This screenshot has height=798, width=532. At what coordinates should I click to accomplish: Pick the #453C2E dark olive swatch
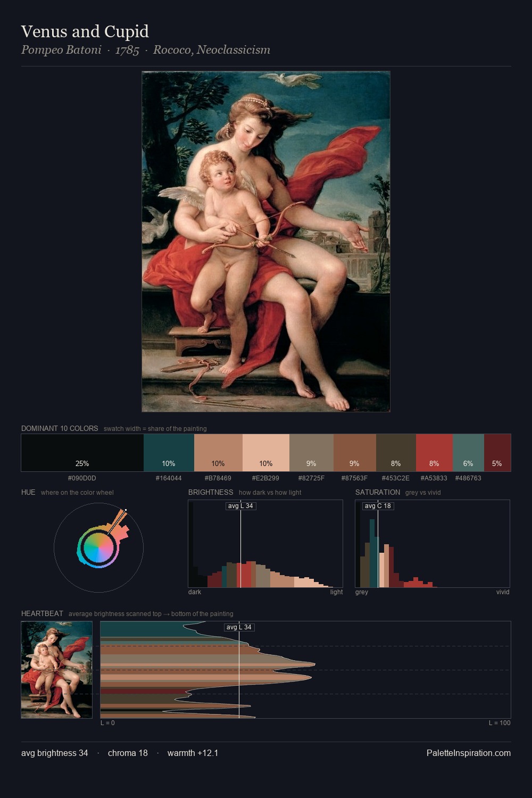[x=396, y=453]
